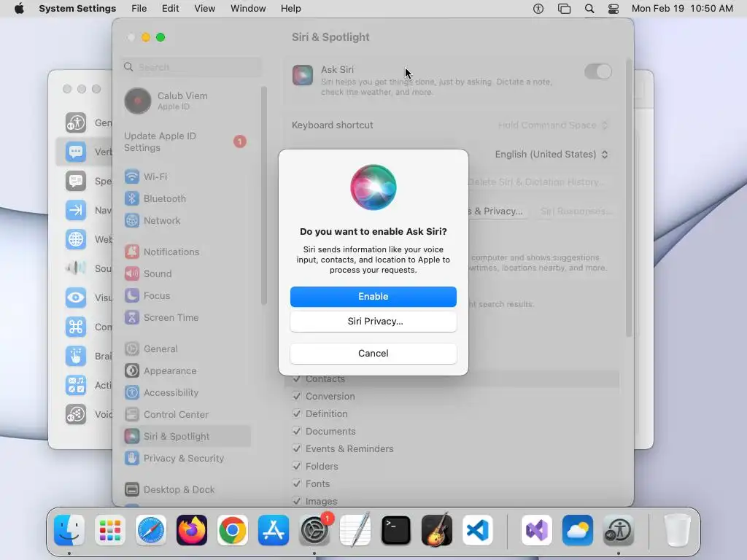Image resolution: width=747 pixels, height=560 pixels.
Task: Click Enable in the Ask Siri dialog
Action: (373, 297)
